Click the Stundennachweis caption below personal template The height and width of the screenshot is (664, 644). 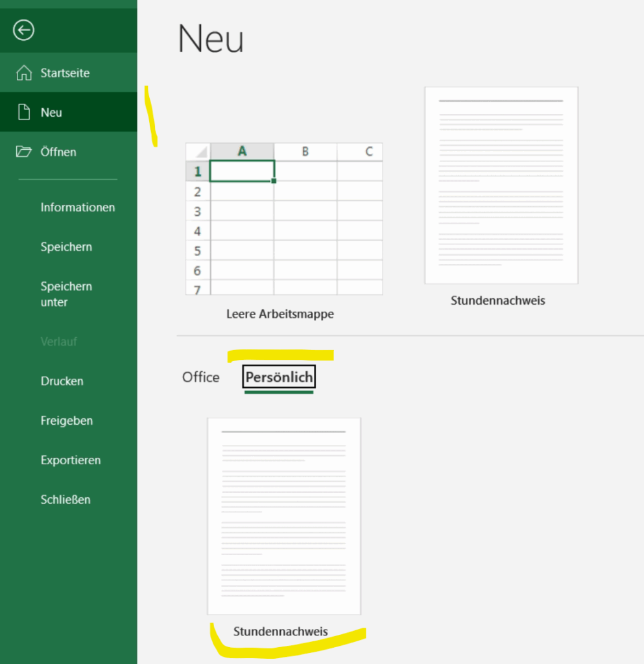(281, 632)
